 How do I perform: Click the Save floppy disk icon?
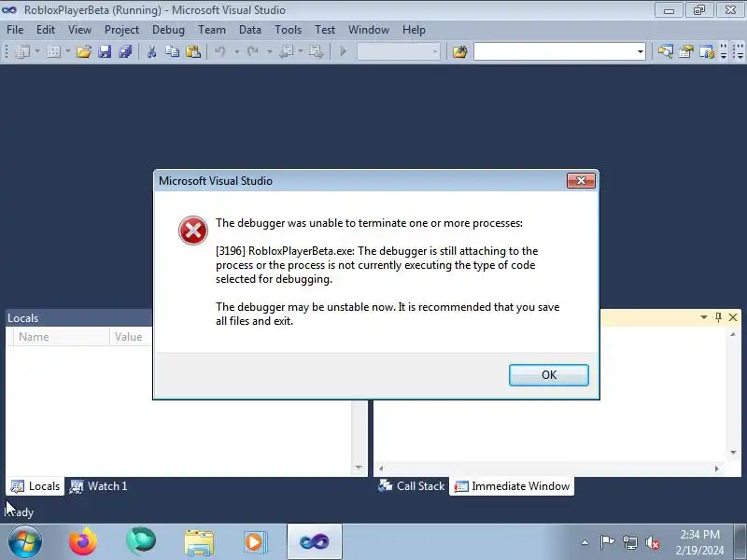point(105,51)
